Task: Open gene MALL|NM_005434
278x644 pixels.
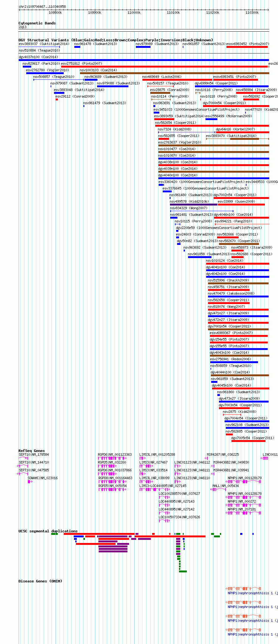Action: [x=226, y=486]
